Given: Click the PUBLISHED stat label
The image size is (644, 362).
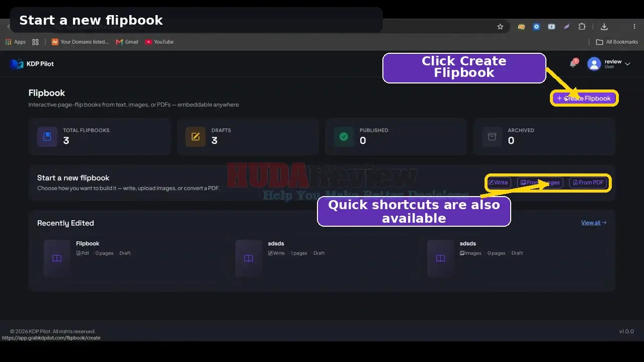Looking at the screenshot, I should click(x=374, y=130).
